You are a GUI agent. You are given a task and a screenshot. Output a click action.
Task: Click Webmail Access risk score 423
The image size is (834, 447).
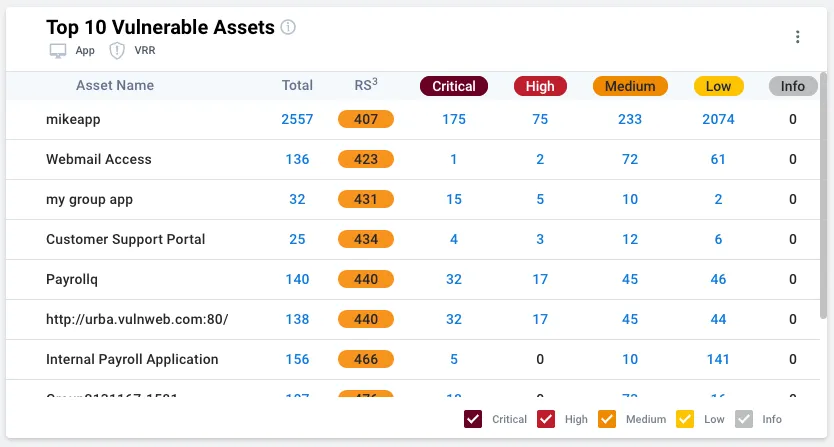pos(366,159)
